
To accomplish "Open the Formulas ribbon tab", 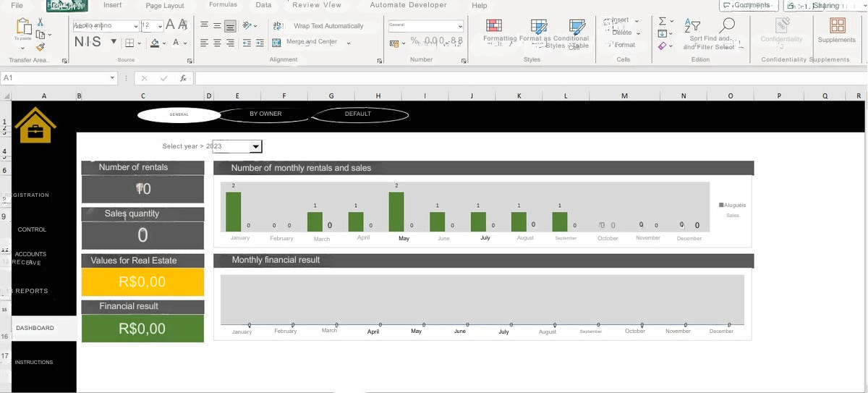I will tap(223, 5).
